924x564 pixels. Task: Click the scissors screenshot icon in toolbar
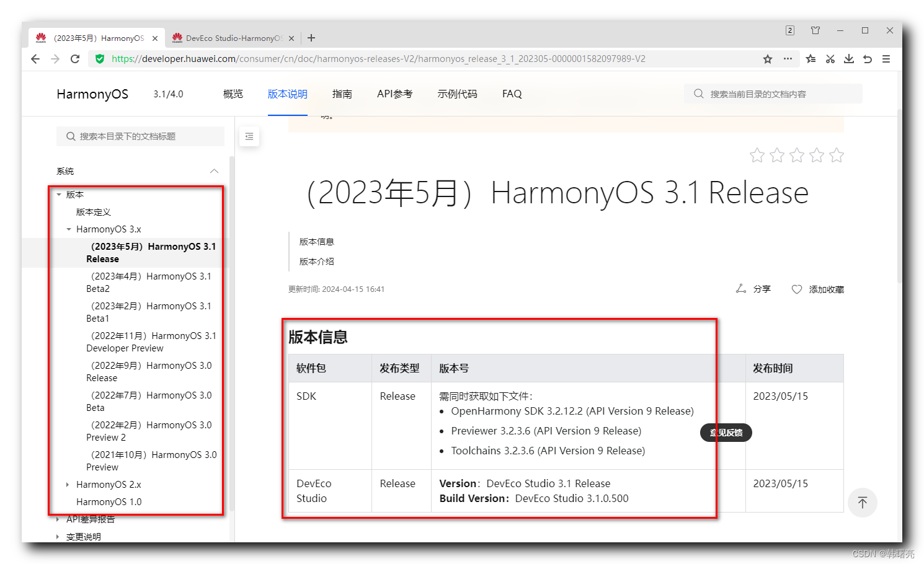[x=830, y=59]
